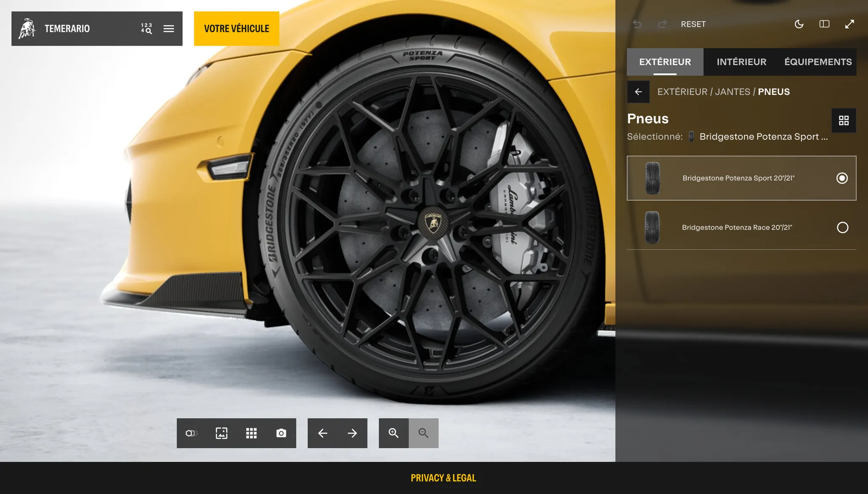The width and height of the screenshot is (868, 494).
Task: Enter fullscreen with the expand arrows
Action: 849,24
